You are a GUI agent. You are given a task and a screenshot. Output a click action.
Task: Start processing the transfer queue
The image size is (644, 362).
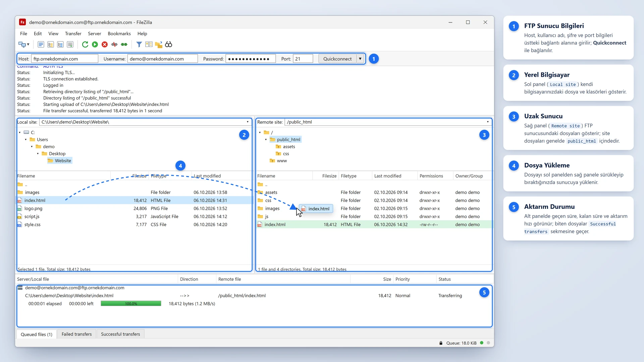coord(95,44)
